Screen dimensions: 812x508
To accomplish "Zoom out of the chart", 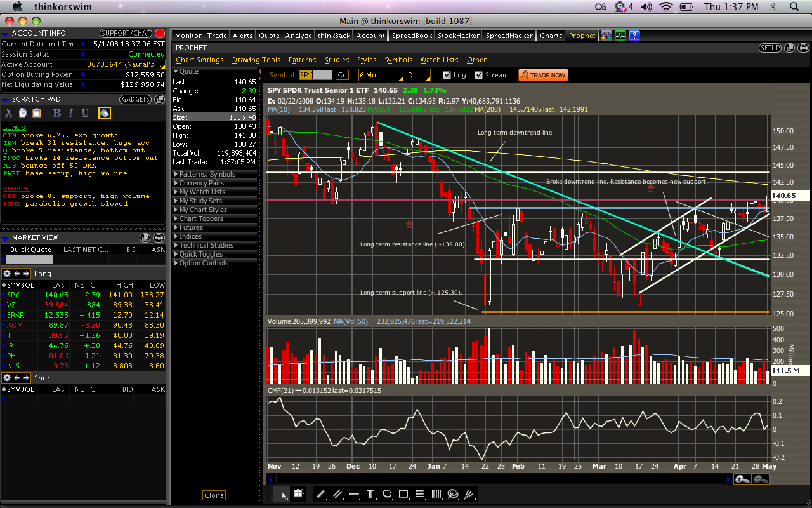I will pyautogui.click(x=761, y=479).
